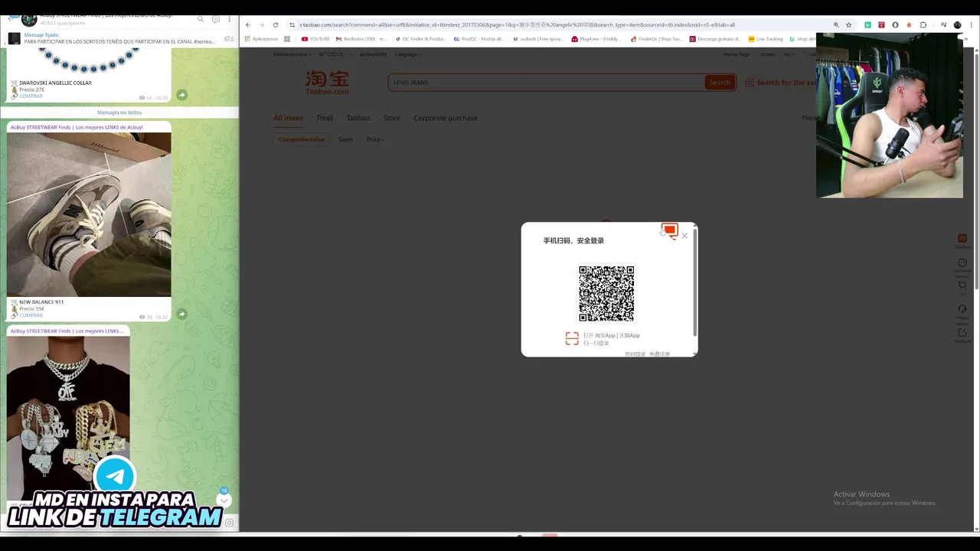Screen dimensions: 980x551
Task: Share the Swarovski Angellic Collar post
Action: coord(181,95)
